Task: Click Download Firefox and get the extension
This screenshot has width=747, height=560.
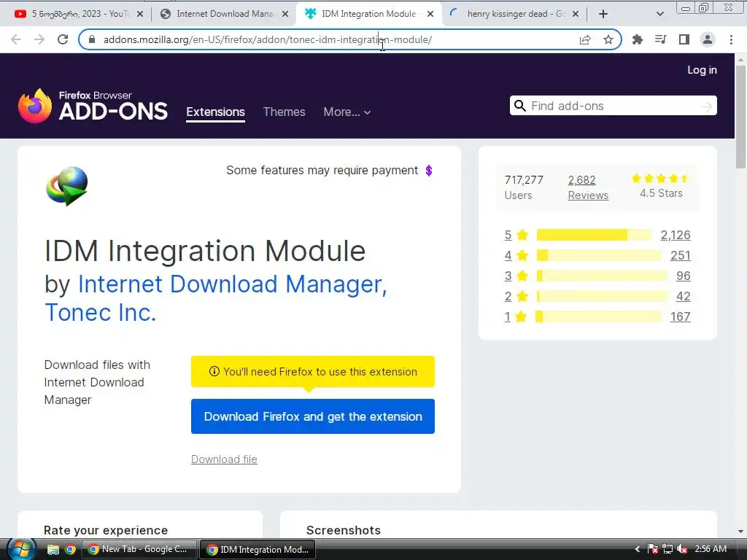Action: 312,416
